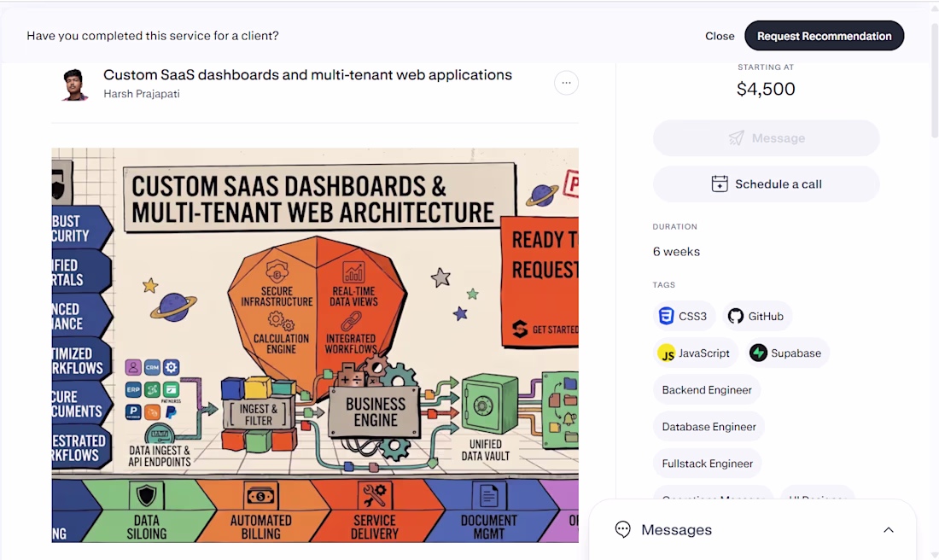Open the SaaS dashboards architecture image
The image size is (939, 560).
[x=315, y=346]
